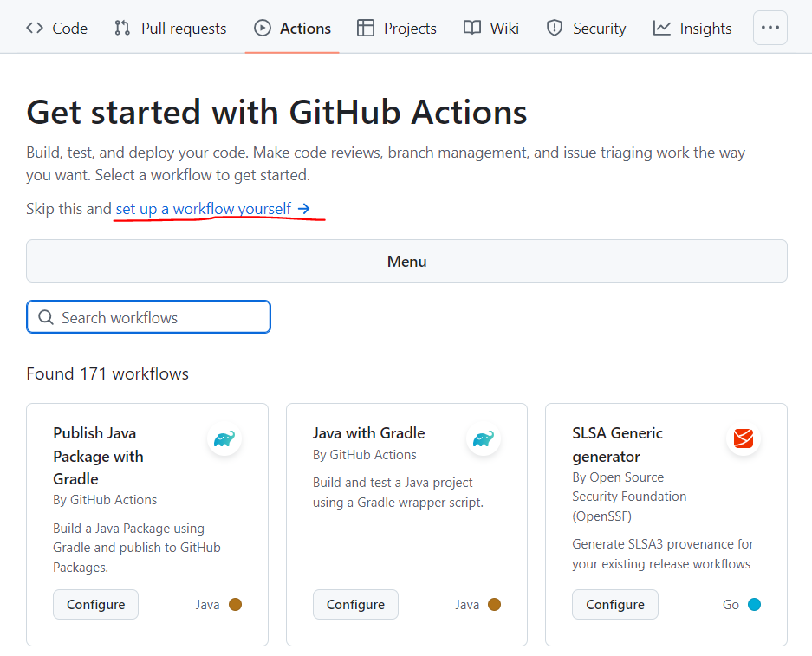Focus the Search workflows field
Image resolution: width=812 pixels, height=656 pixels.
pyautogui.click(x=149, y=317)
